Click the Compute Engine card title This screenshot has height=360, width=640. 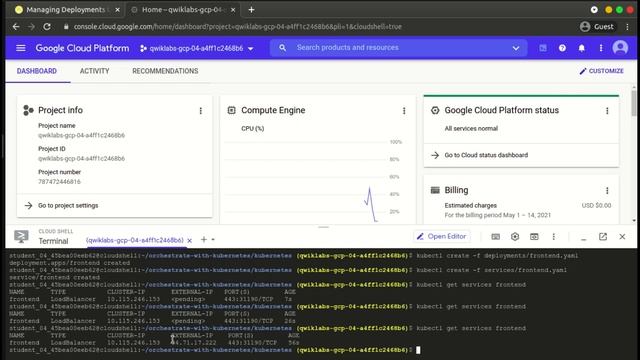(273, 110)
